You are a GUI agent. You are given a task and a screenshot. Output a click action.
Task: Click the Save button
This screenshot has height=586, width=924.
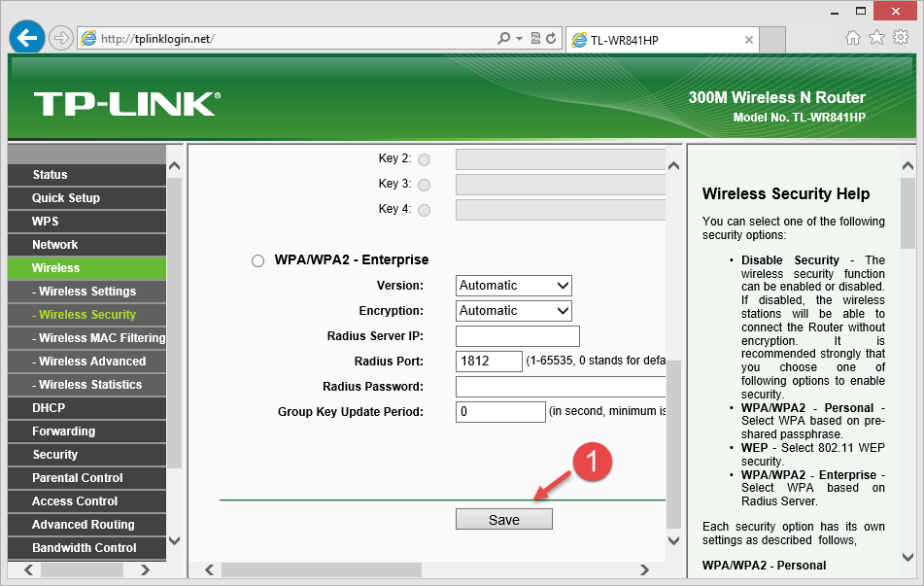[504, 519]
